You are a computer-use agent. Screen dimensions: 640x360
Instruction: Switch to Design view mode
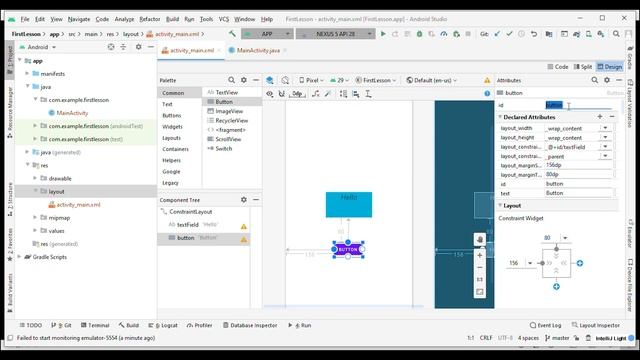pos(610,67)
